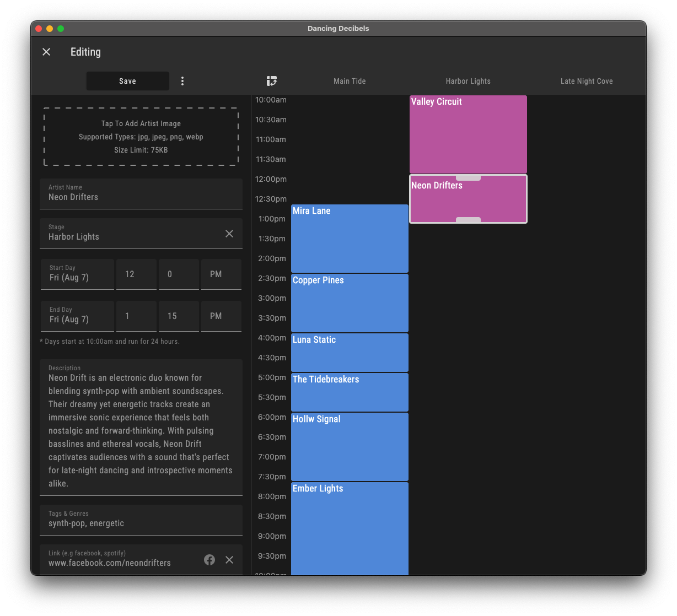Open the Start Day selector showing Fri (Aug 7)
The image size is (677, 616).
point(77,274)
